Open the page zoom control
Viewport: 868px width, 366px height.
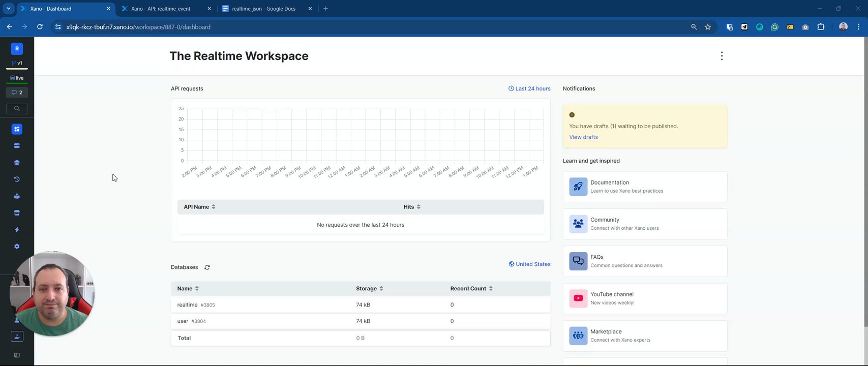point(694,27)
